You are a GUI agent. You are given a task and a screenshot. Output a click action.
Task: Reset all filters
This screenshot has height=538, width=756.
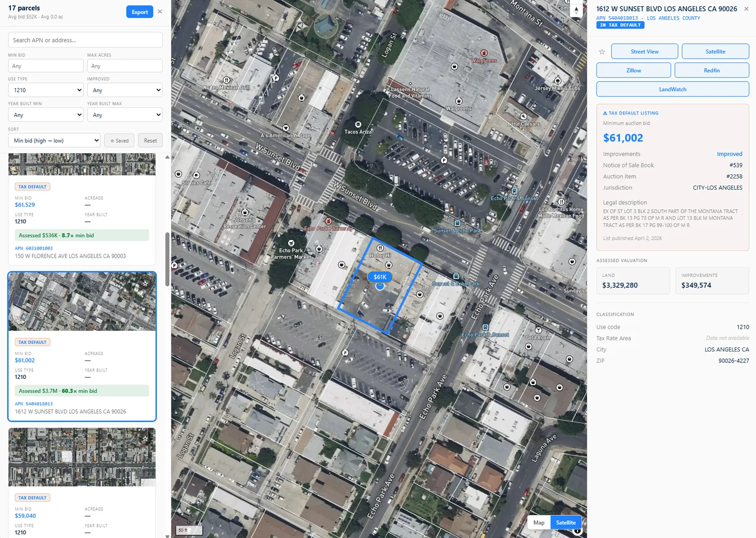[x=150, y=141]
